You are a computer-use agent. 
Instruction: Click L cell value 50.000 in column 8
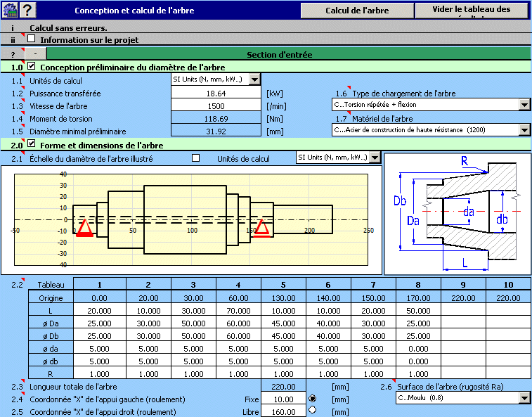tap(418, 311)
